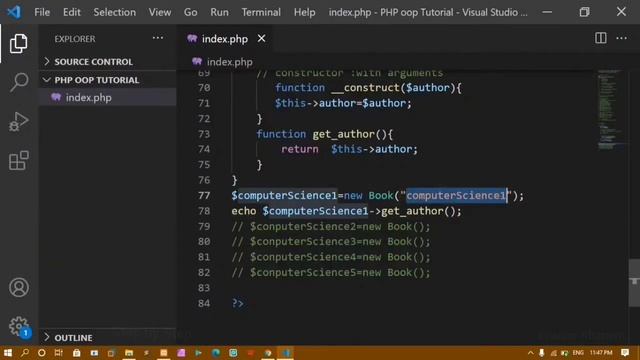Screen dimensions: 640x360
Task: Open Task View on taskbar
Action: tap(59, 353)
